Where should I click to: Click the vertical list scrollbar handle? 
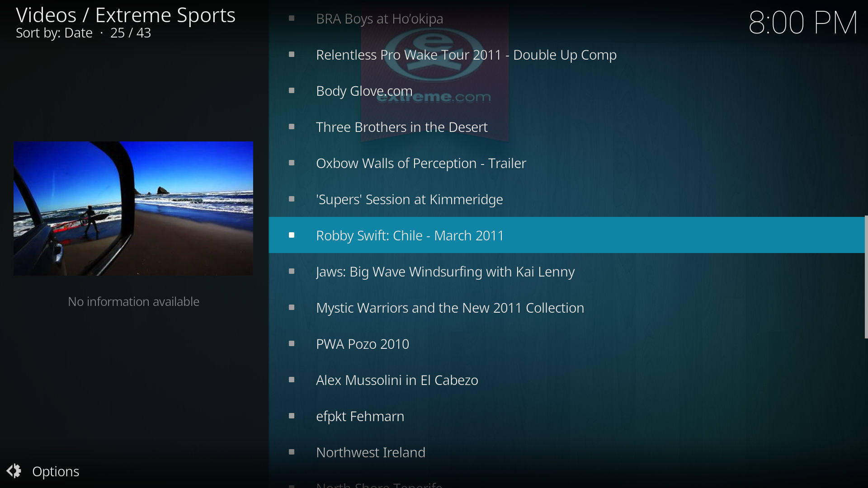click(866, 277)
